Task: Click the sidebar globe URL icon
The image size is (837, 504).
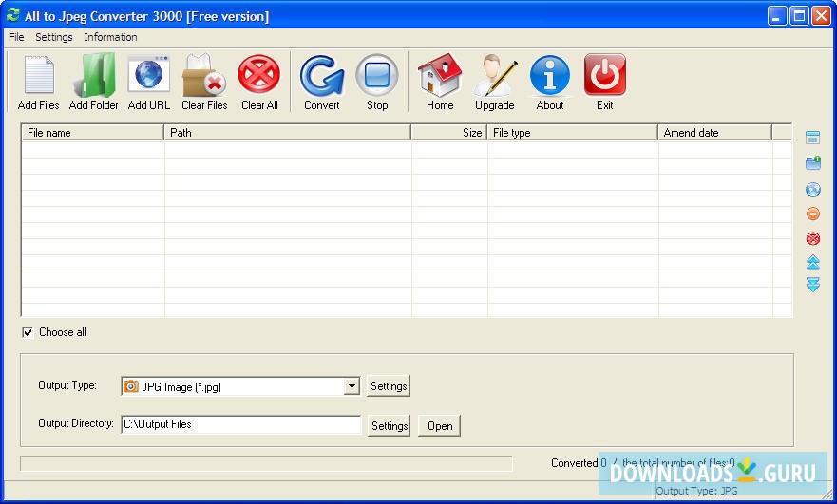Action: [813, 189]
